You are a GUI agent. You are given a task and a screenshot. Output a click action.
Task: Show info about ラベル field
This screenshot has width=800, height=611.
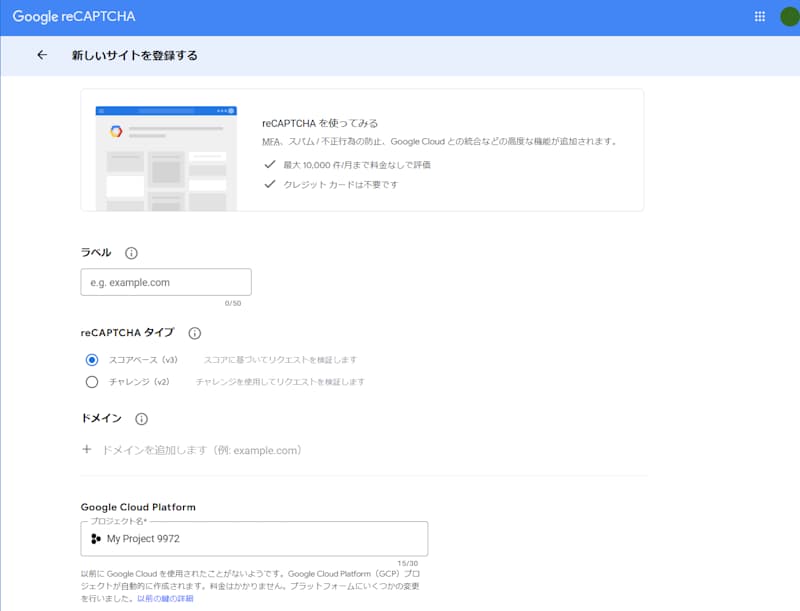tap(131, 253)
